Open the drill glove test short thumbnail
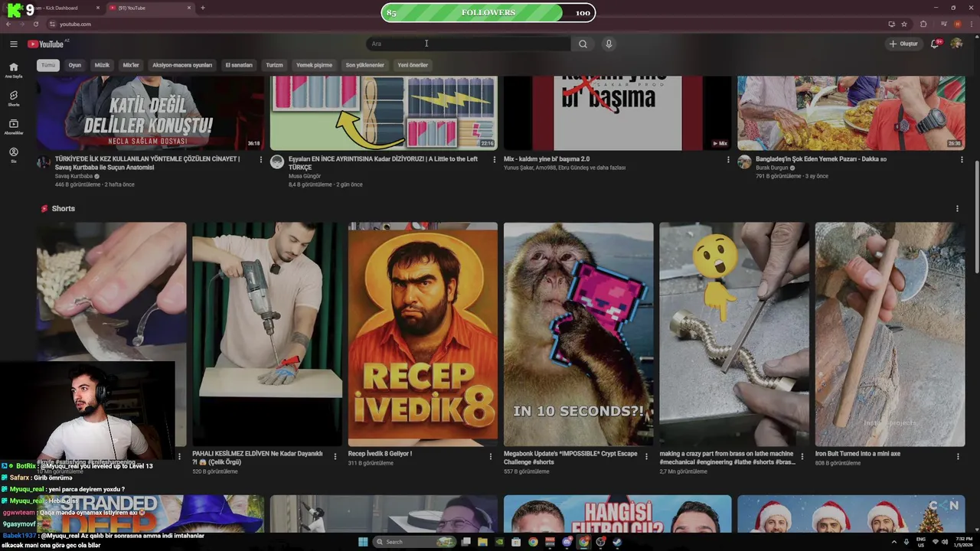Image resolution: width=980 pixels, height=551 pixels. [x=267, y=334]
